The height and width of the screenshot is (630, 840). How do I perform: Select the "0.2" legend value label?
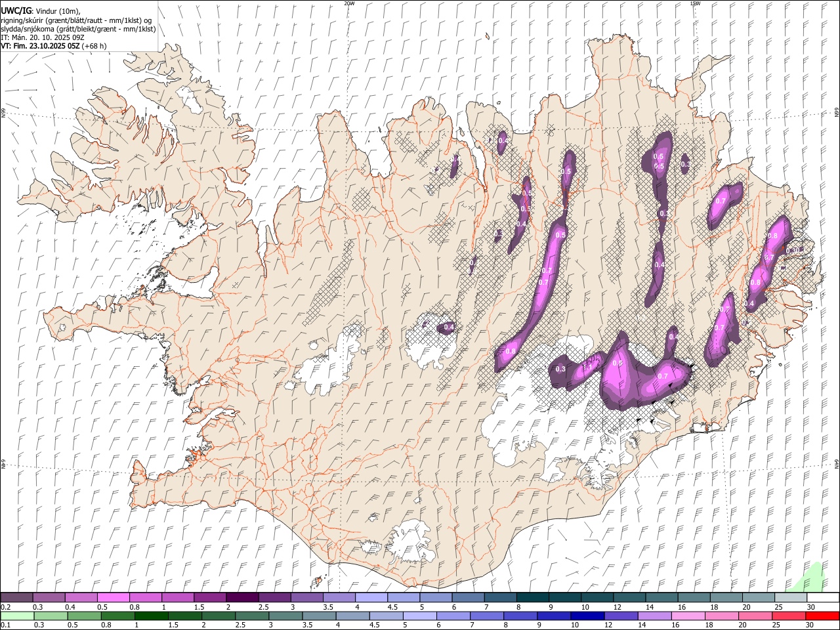point(5,607)
